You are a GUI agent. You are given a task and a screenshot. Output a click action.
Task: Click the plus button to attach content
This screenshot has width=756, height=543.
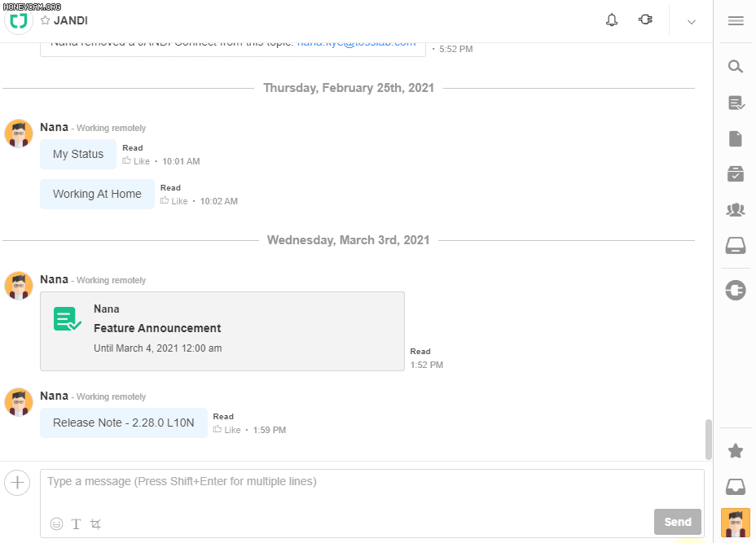17,482
